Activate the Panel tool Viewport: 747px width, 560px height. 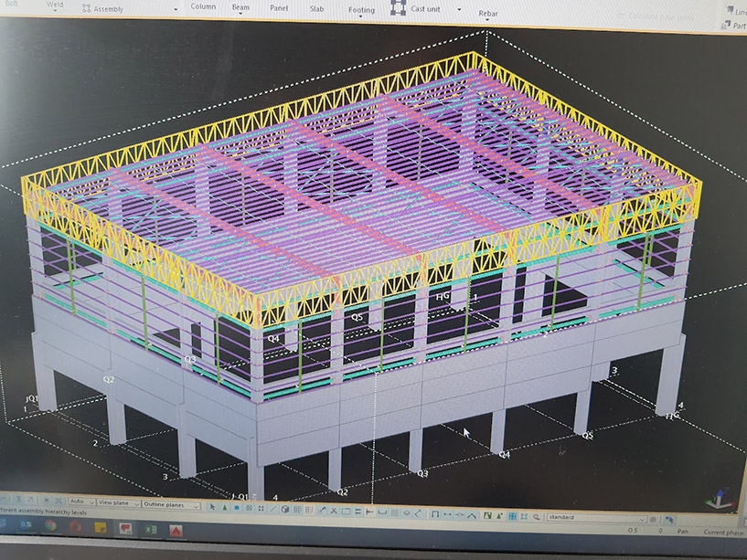(279, 8)
